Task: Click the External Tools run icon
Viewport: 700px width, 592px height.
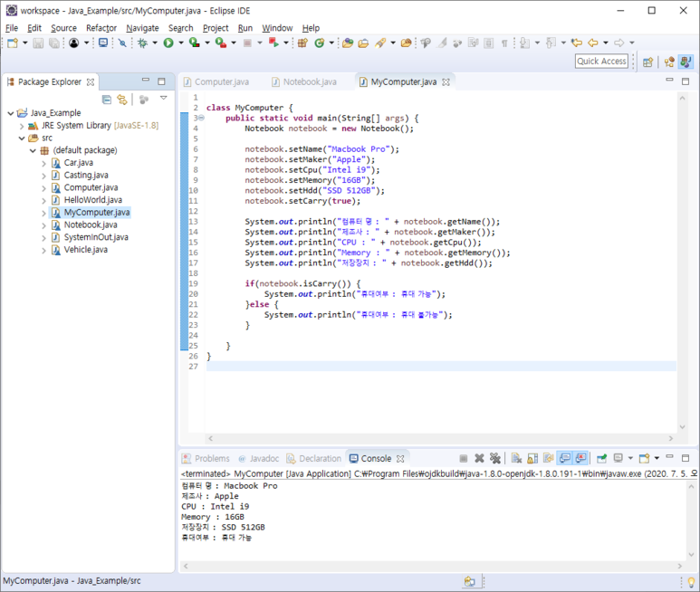Action: [x=221, y=43]
